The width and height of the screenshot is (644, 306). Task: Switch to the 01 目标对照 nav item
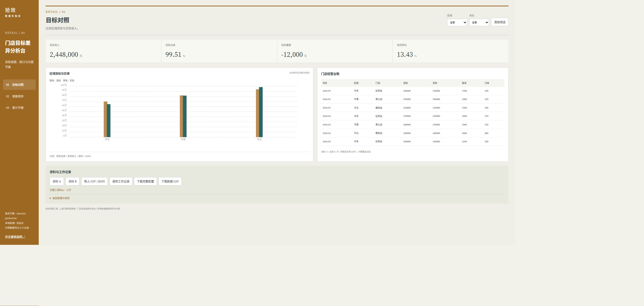pyautogui.click(x=19, y=85)
